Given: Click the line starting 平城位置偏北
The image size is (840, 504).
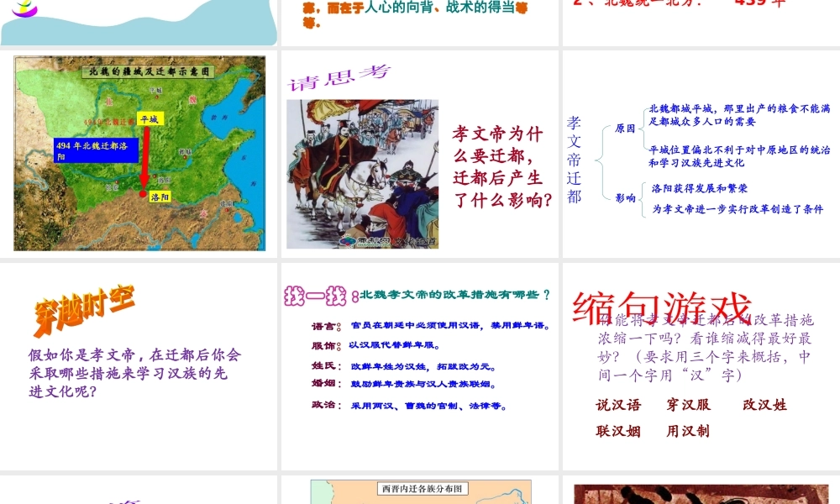Looking at the screenshot, I should [x=739, y=156].
